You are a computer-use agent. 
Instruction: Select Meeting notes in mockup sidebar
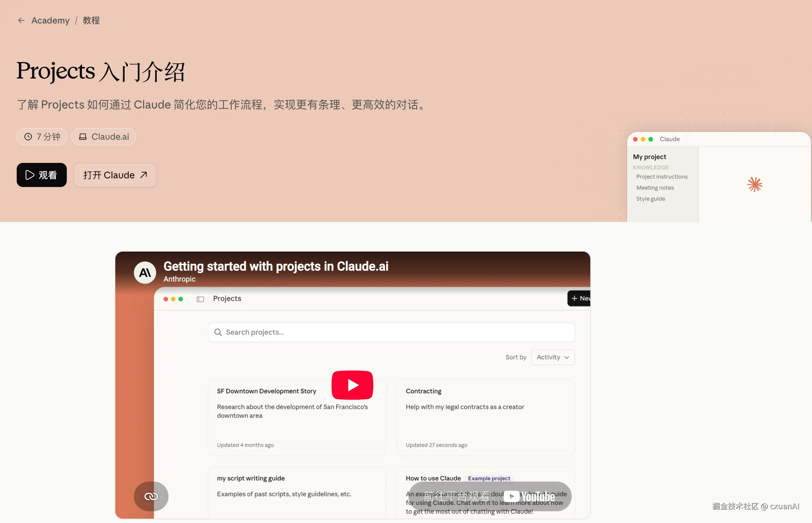[655, 187]
